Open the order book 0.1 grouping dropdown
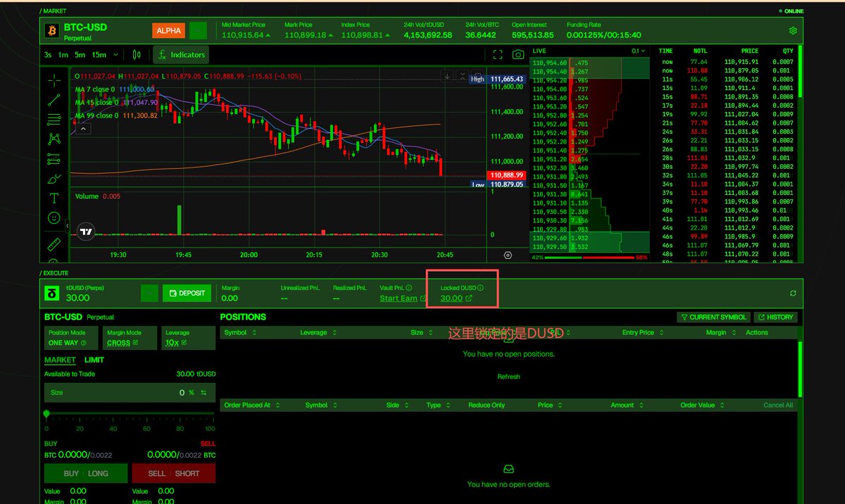This screenshot has width=845, height=504. [638, 51]
